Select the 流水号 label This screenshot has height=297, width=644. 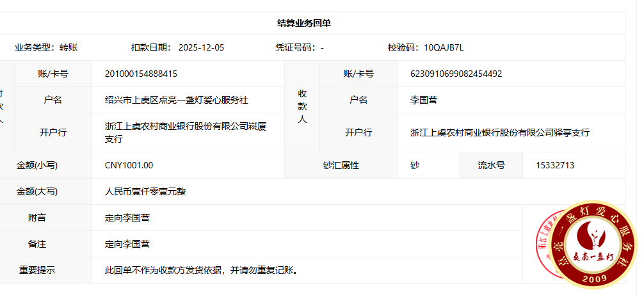491,166
